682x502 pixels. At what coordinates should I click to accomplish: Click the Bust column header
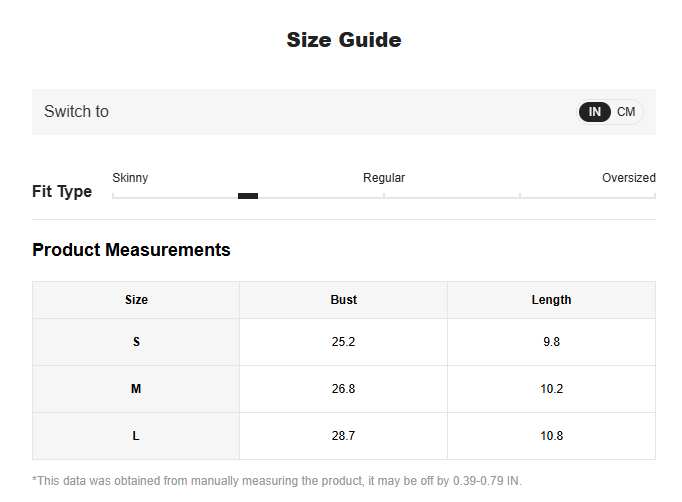pyautogui.click(x=344, y=300)
